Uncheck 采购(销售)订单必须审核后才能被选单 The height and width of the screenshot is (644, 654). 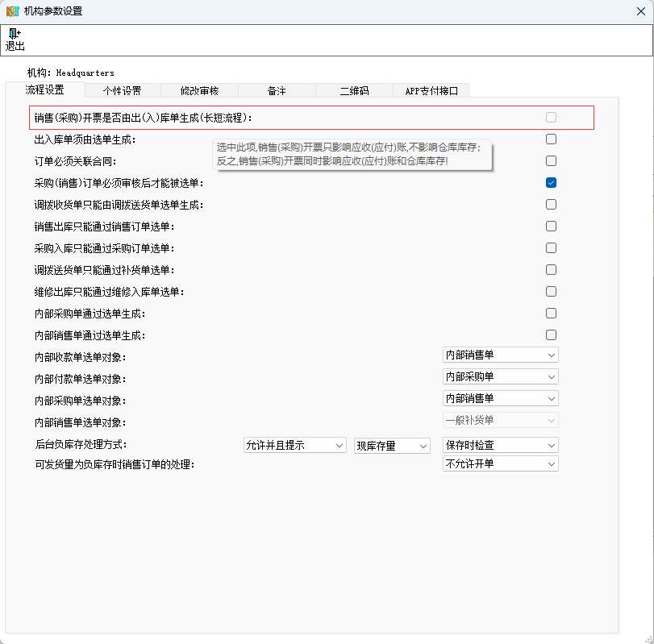551,183
